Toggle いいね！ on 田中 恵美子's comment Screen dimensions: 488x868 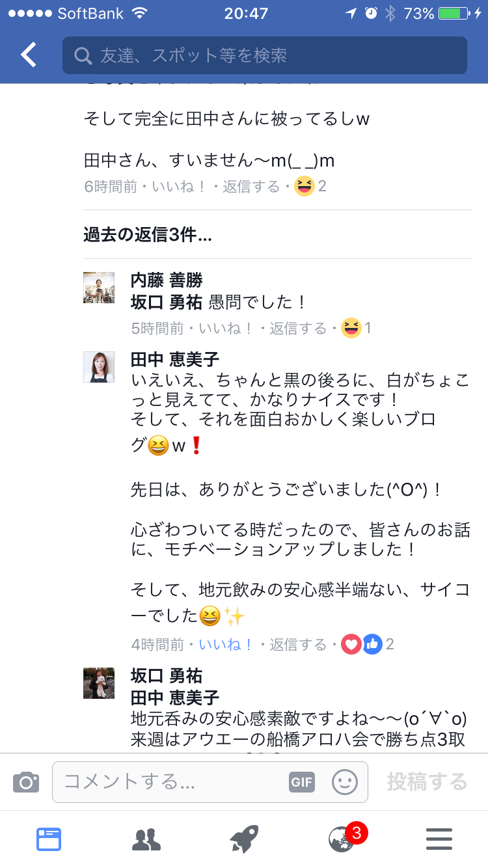pos(226,644)
